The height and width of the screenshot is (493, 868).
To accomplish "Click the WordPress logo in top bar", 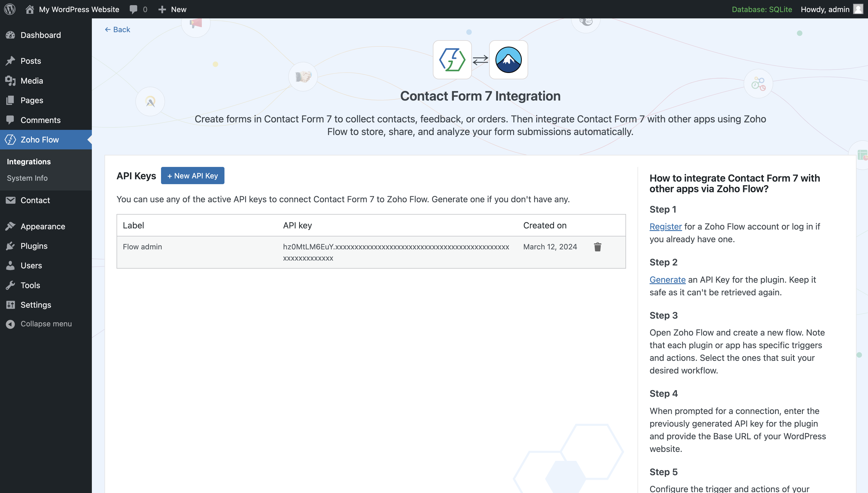I will pos(10,9).
